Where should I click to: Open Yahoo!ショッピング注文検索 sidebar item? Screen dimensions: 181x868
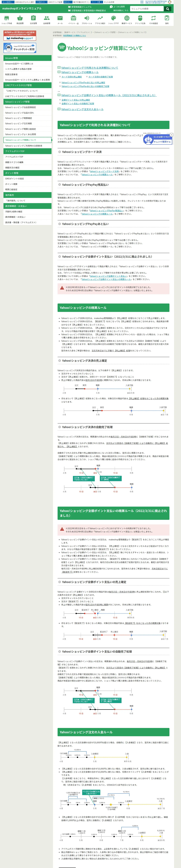(27, 124)
